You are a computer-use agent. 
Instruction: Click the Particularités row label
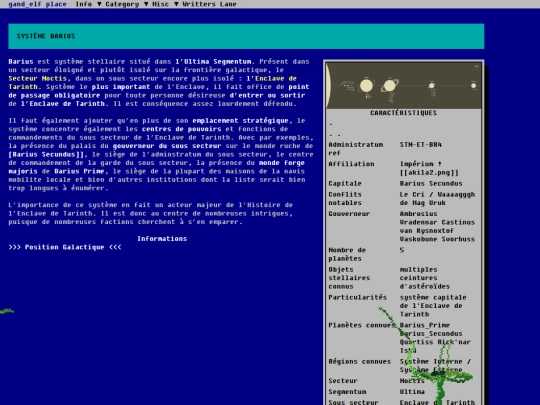(x=357, y=297)
